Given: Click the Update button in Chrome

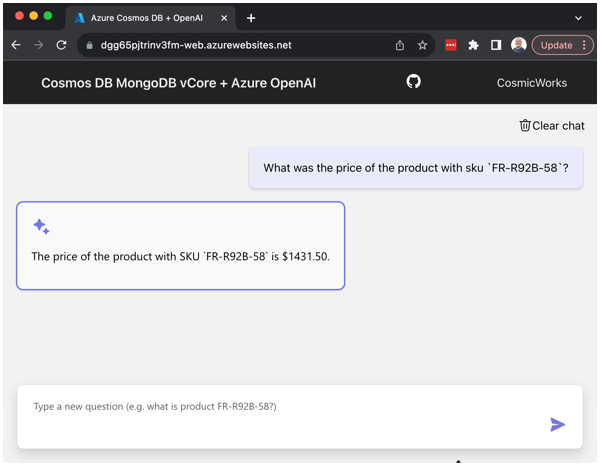Looking at the screenshot, I should tap(556, 45).
